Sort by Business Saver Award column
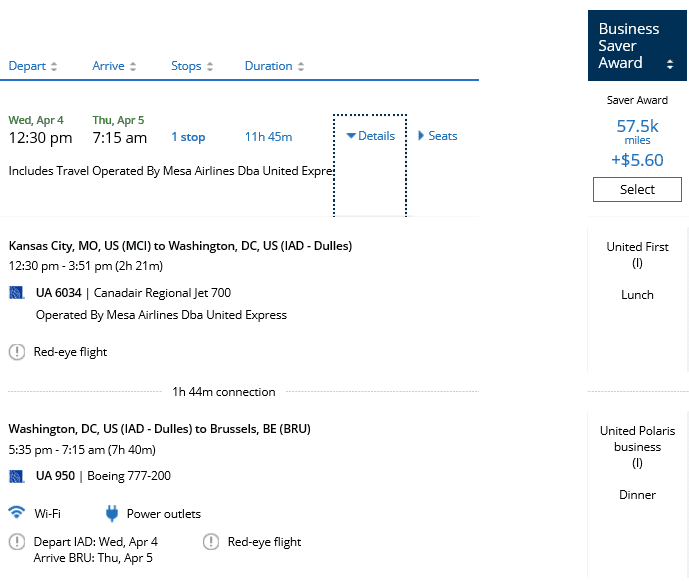Image resolution: width=689 pixels, height=583 pixels. (x=637, y=47)
